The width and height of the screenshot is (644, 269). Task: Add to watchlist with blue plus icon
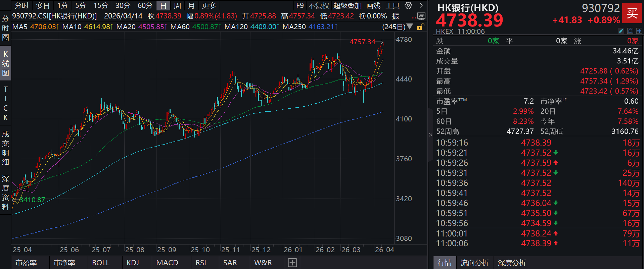(639, 31)
